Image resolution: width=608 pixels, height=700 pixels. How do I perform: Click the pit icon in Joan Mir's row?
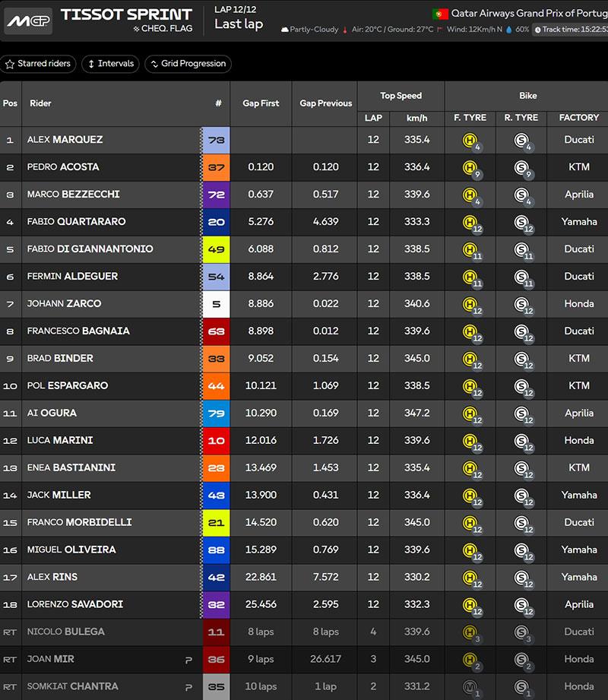pyautogui.click(x=188, y=660)
